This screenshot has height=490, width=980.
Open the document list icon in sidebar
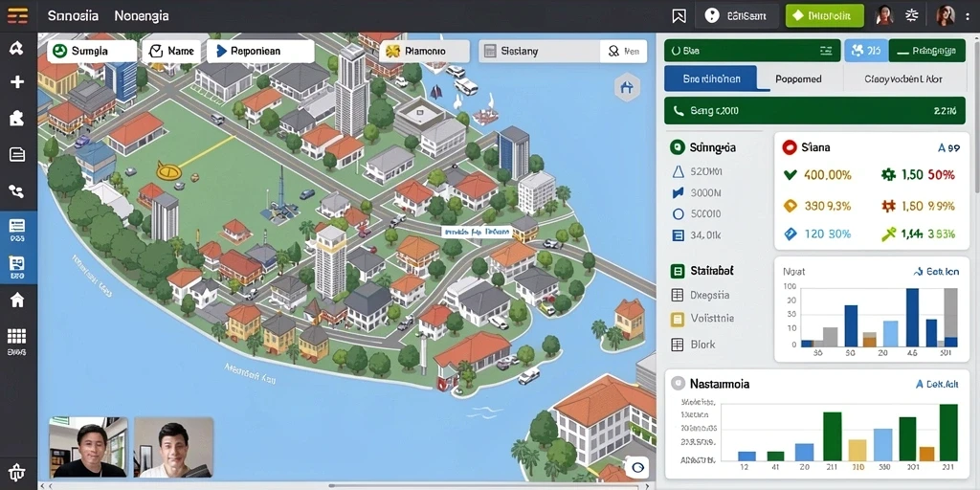tap(17, 154)
